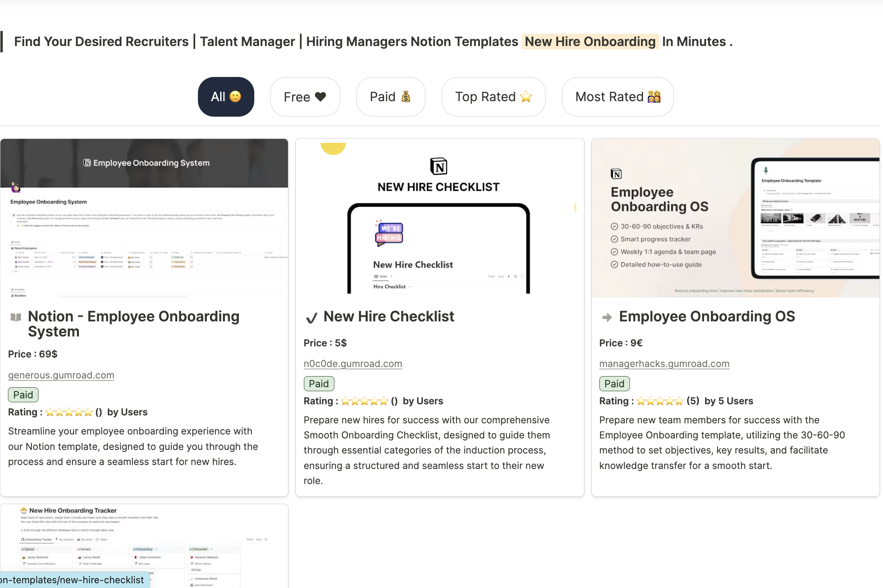The width and height of the screenshot is (883, 588).
Task: Click the highlighted New Hire Onboarding heading text
Action: click(590, 42)
